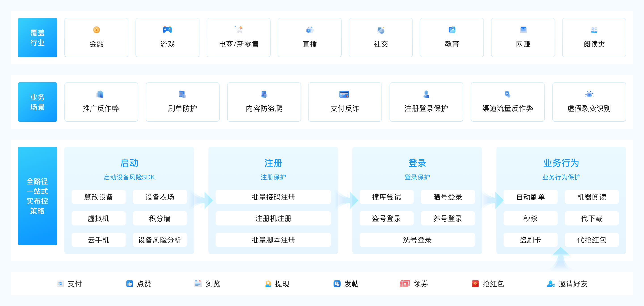Click the 点赞 thumbs-up icon
Viewport: 644px width, 306px height.
point(130,284)
